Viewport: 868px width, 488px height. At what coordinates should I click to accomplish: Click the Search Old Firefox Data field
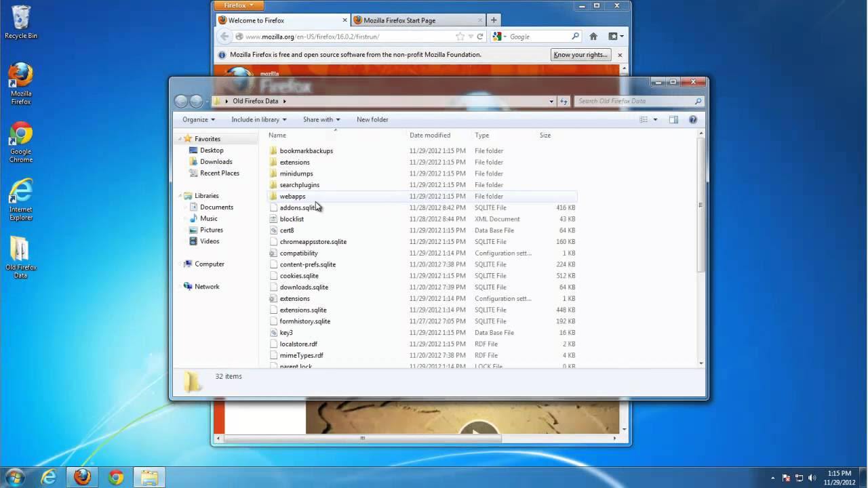coord(639,101)
